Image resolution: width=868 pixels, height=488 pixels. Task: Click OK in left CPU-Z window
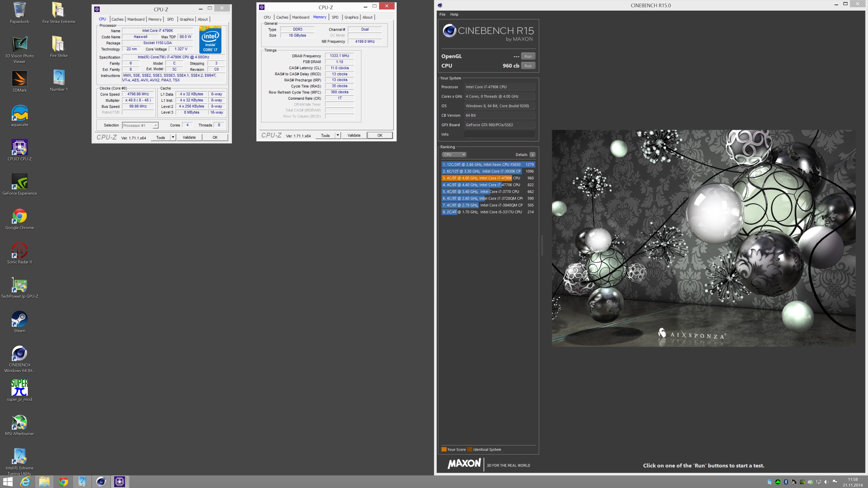(x=215, y=137)
